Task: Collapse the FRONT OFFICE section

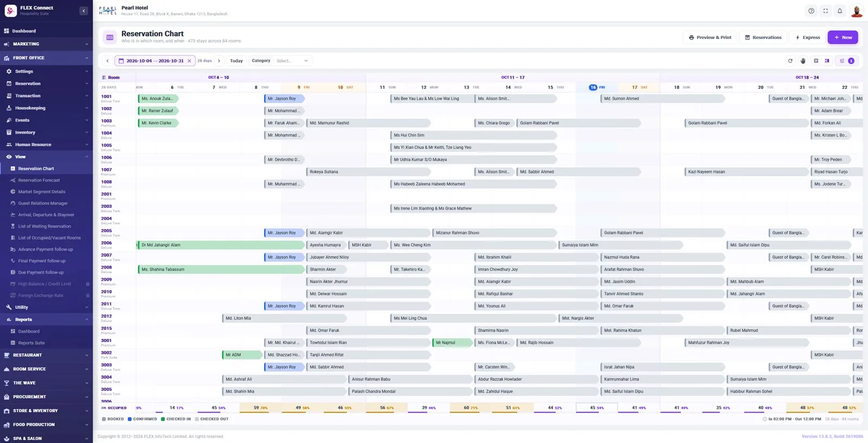Action: tap(46, 57)
